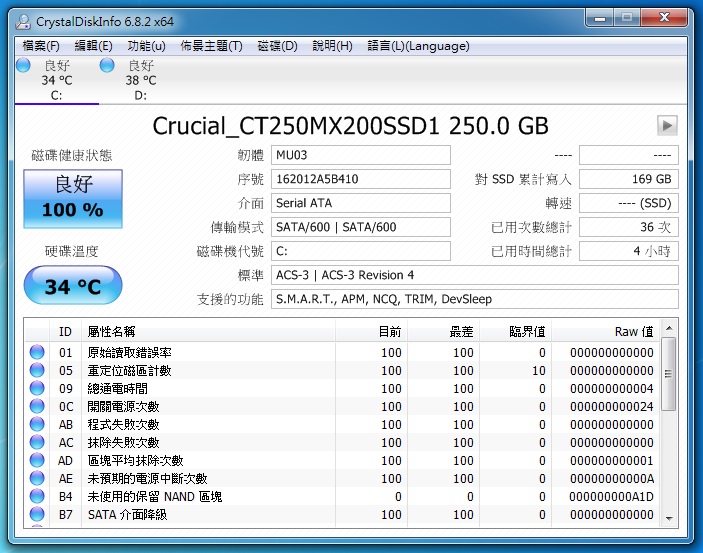Switch to the D: drive tab at 38 °C
The height and width of the screenshot is (553, 703).
point(141,80)
